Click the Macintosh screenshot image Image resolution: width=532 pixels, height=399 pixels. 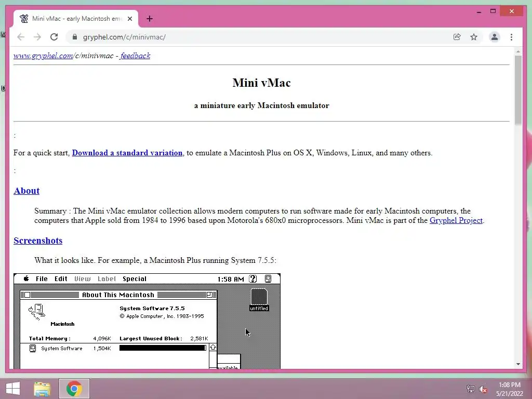pyautogui.click(x=147, y=321)
